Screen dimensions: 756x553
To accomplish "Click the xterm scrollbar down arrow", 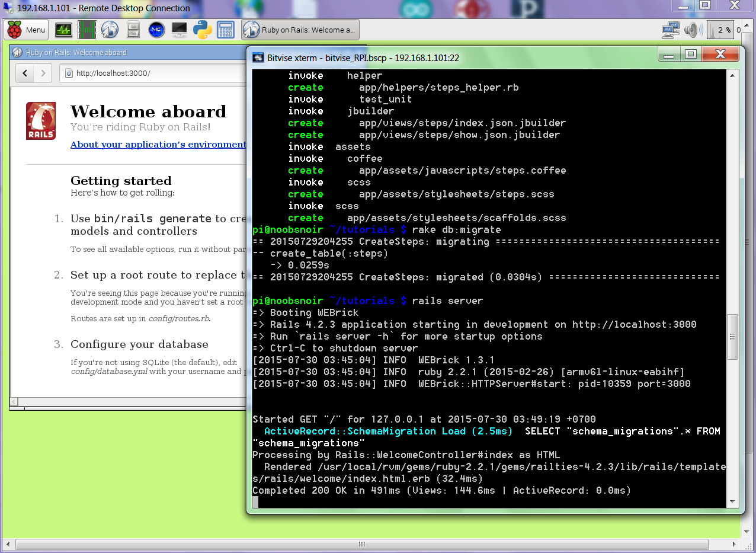I will (733, 501).
